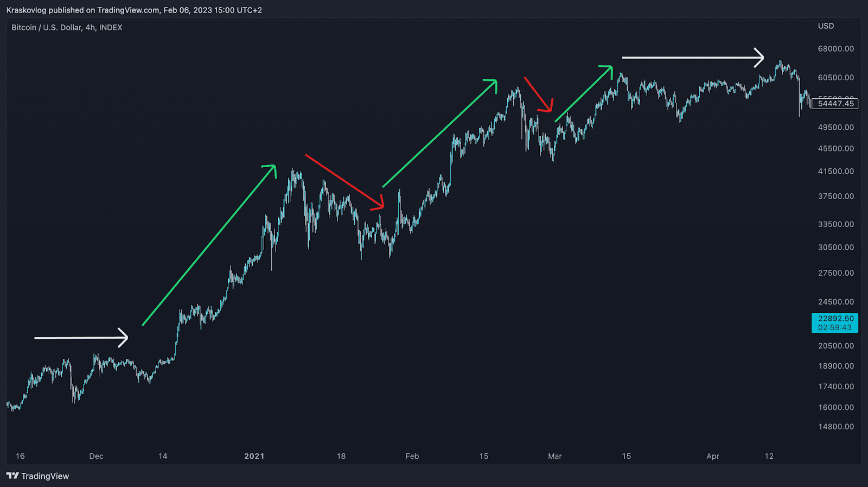Click the 27500.00 price axis label

[835, 273]
